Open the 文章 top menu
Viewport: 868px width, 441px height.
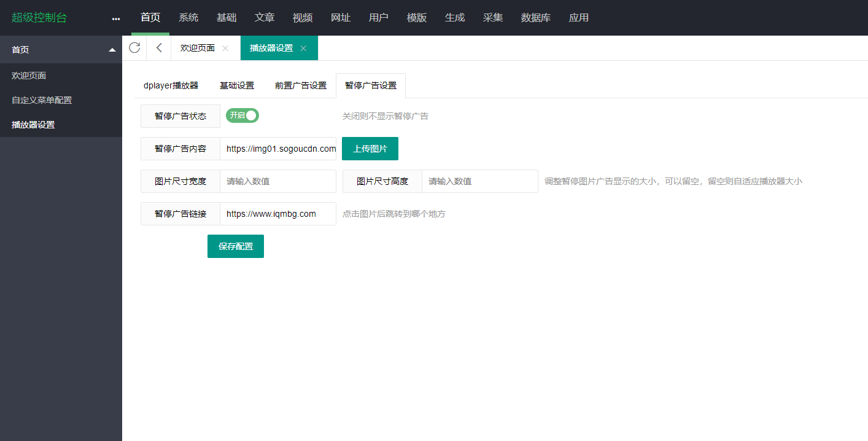[x=265, y=18]
